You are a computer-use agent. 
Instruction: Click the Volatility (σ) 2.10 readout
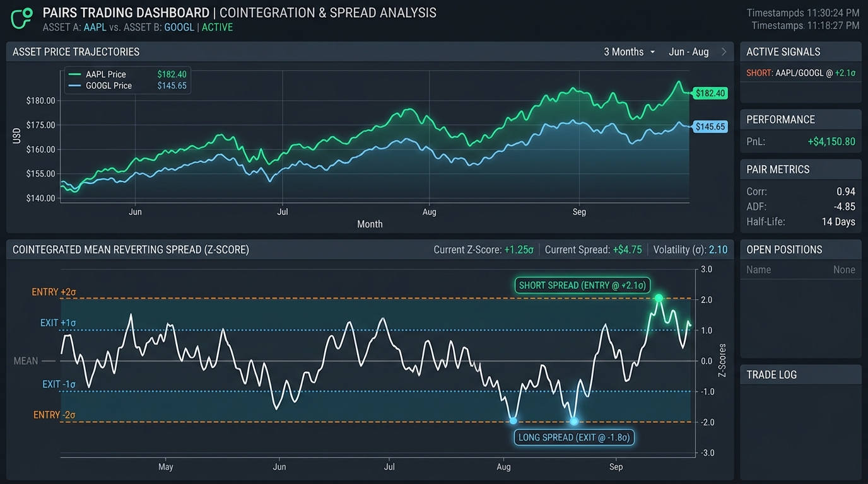[690, 250]
